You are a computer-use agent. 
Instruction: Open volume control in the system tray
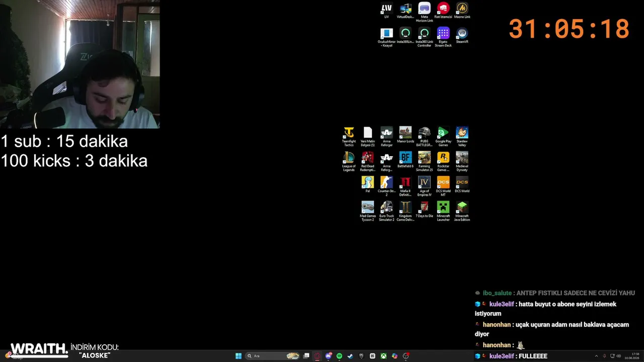[618, 356]
